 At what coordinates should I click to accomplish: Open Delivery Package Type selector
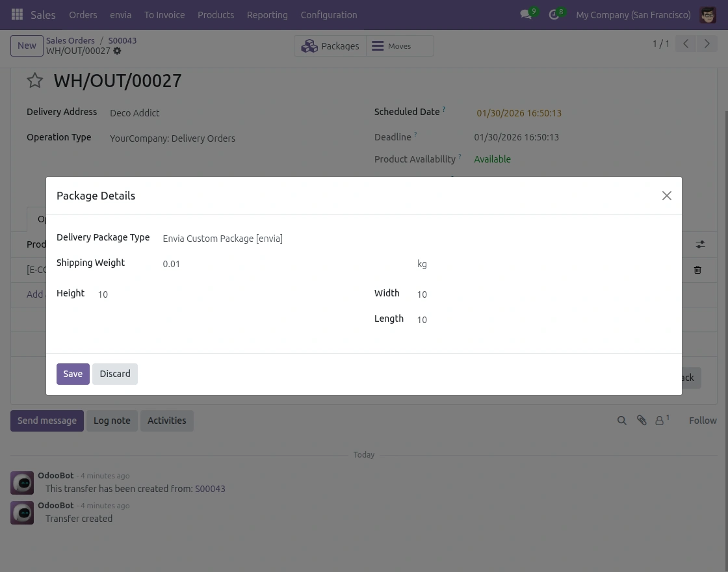pyautogui.click(x=222, y=239)
